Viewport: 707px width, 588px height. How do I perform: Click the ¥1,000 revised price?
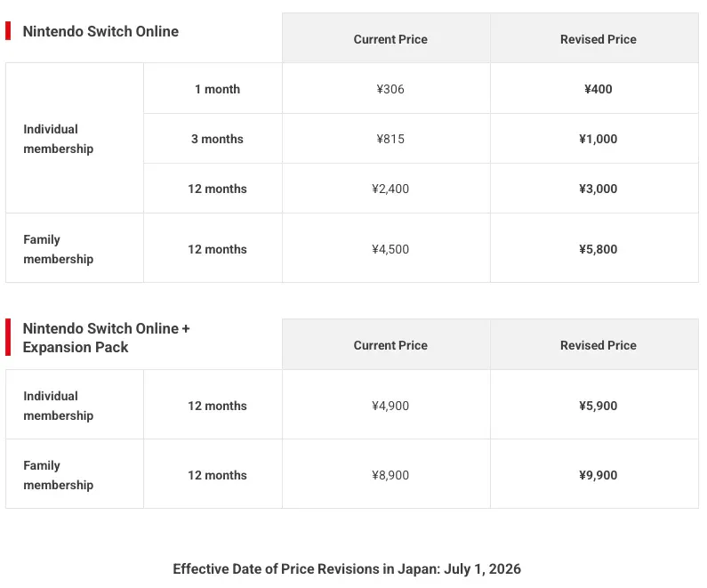pos(599,139)
